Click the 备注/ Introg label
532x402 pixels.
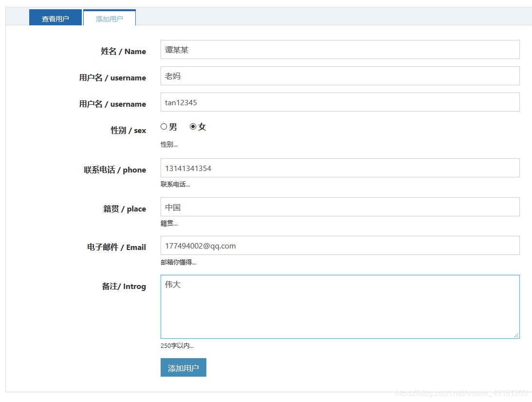pos(124,286)
